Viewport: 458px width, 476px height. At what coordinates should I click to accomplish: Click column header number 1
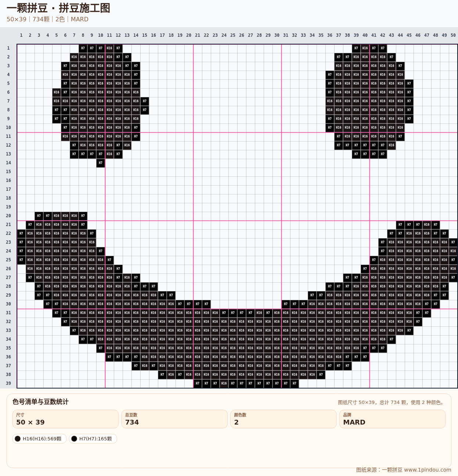tap(21, 35)
